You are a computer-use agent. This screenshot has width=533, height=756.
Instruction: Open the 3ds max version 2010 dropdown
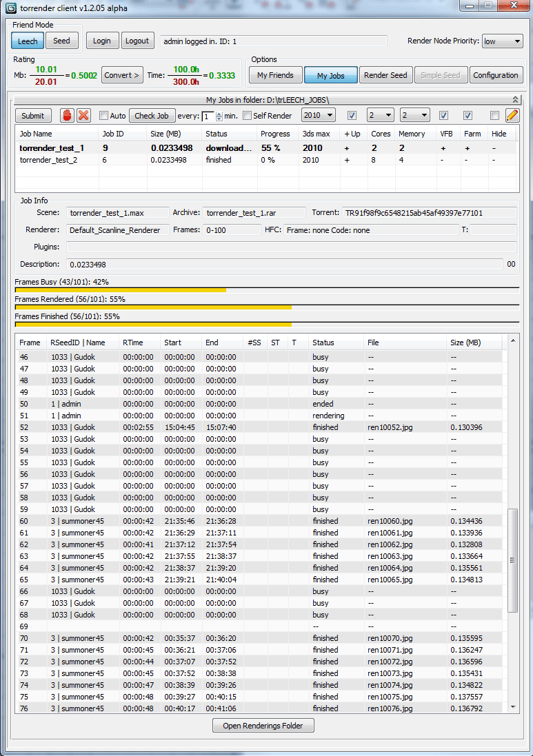[319, 115]
